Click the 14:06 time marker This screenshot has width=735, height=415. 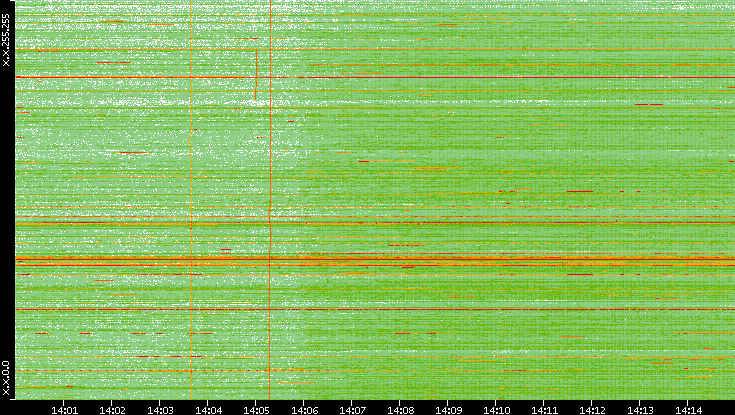click(305, 408)
